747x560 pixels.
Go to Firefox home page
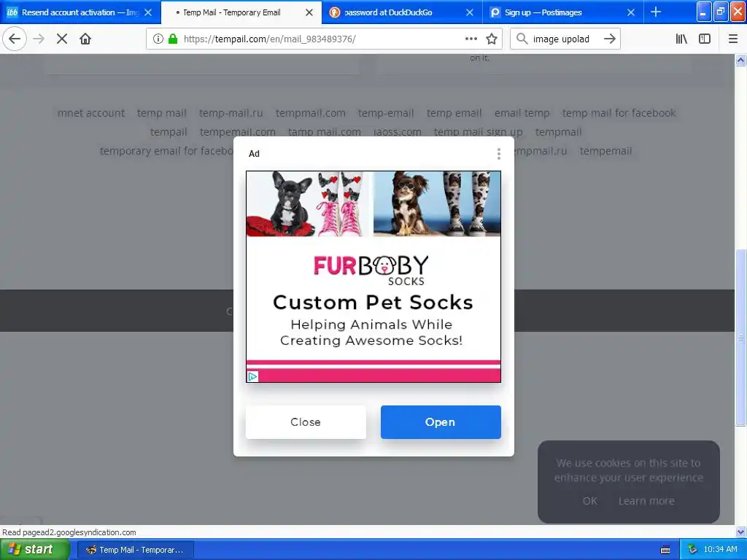85,39
